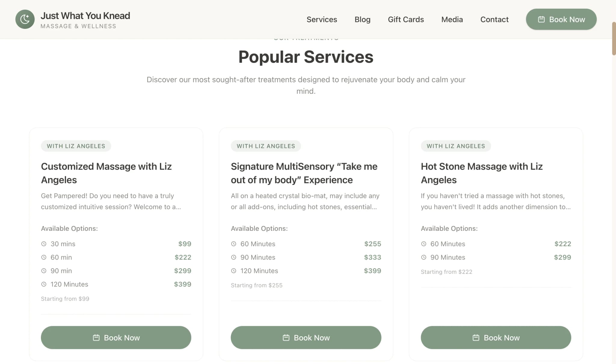Click the $222 price for 60 min

coord(183,257)
